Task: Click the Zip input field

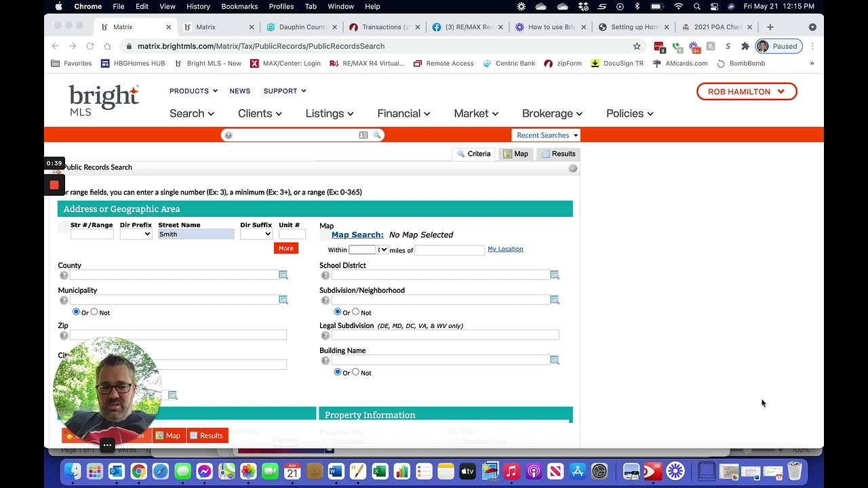Action: coord(178,335)
